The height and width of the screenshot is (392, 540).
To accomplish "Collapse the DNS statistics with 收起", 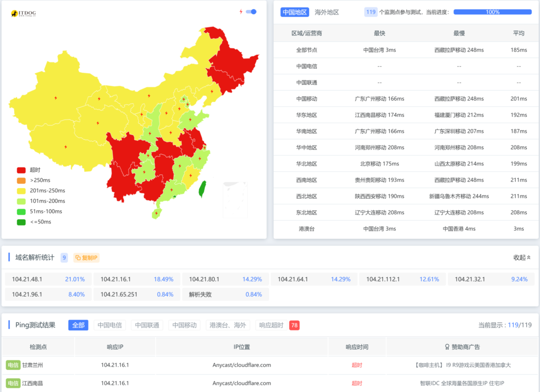I will [x=522, y=258].
